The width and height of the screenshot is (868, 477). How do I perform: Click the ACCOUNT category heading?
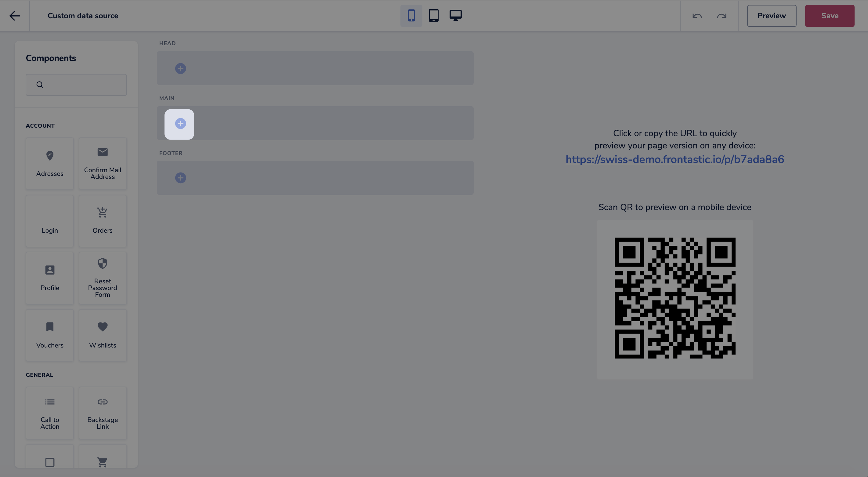[40, 126]
